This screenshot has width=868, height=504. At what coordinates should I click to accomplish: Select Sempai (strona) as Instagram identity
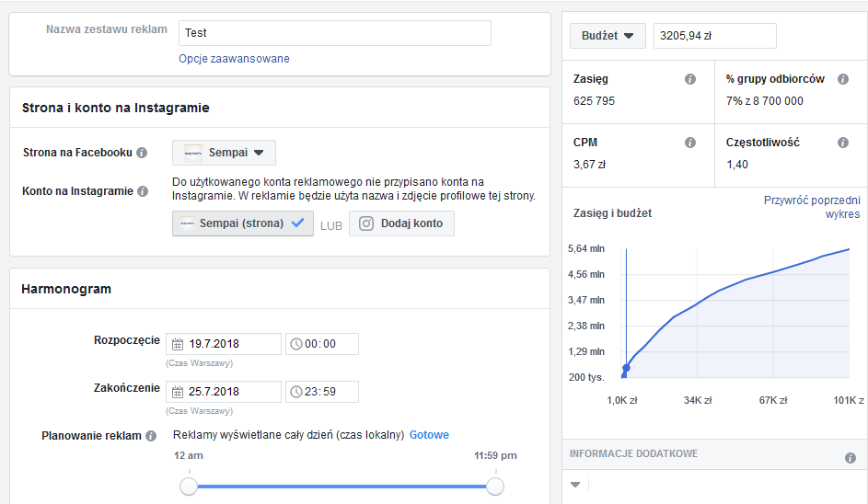click(x=242, y=223)
